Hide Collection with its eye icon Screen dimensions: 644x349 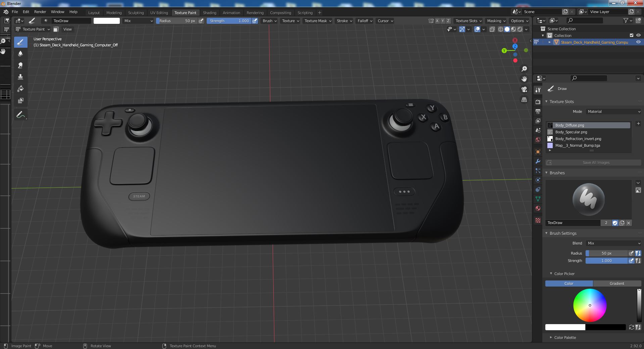(638, 35)
